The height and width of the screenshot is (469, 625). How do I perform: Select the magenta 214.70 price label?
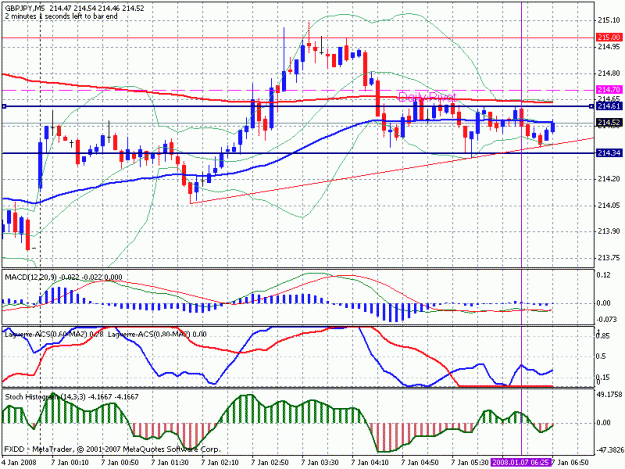[x=609, y=90]
